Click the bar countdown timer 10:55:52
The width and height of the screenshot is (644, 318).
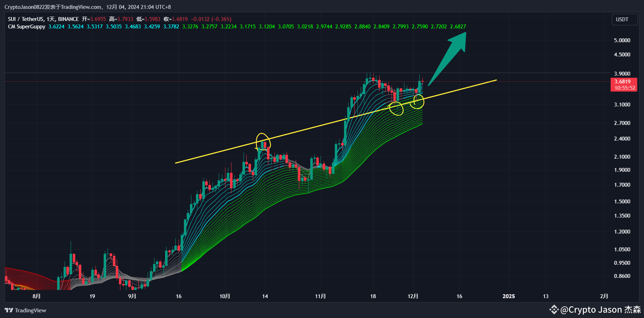(x=625, y=88)
